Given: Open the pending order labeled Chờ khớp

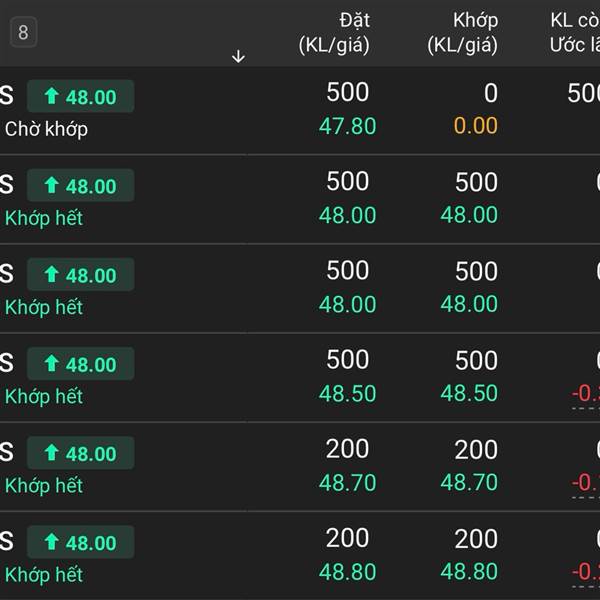Looking at the screenshot, I should coord(46,129).
